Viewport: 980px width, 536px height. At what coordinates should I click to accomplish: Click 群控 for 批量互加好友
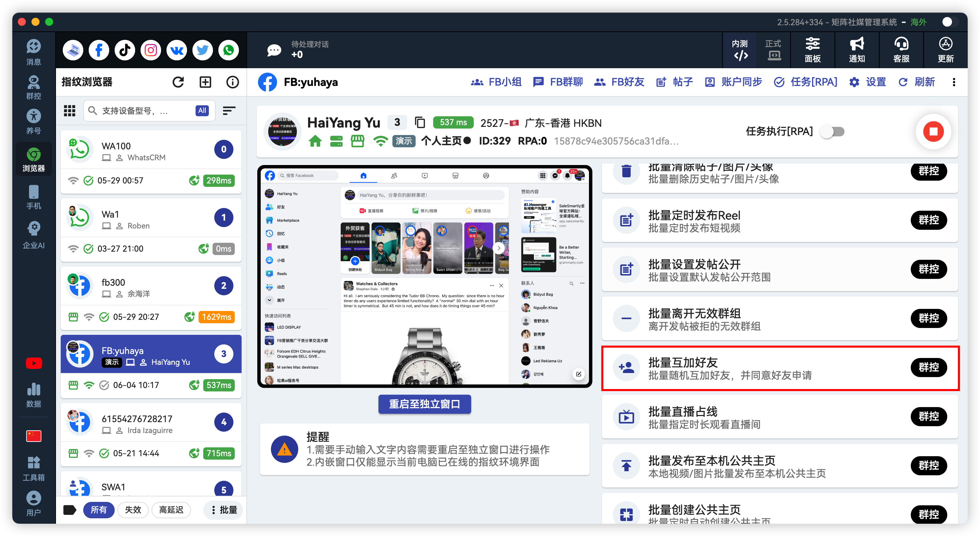point(928,367)
